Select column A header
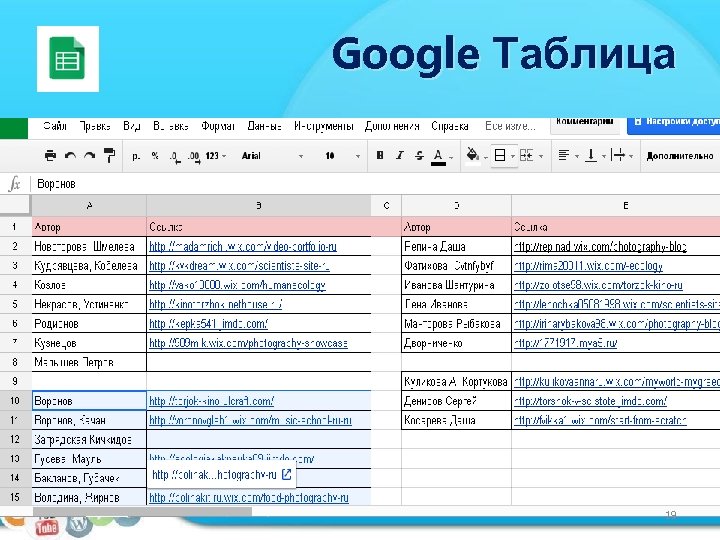 click(89, 205)
